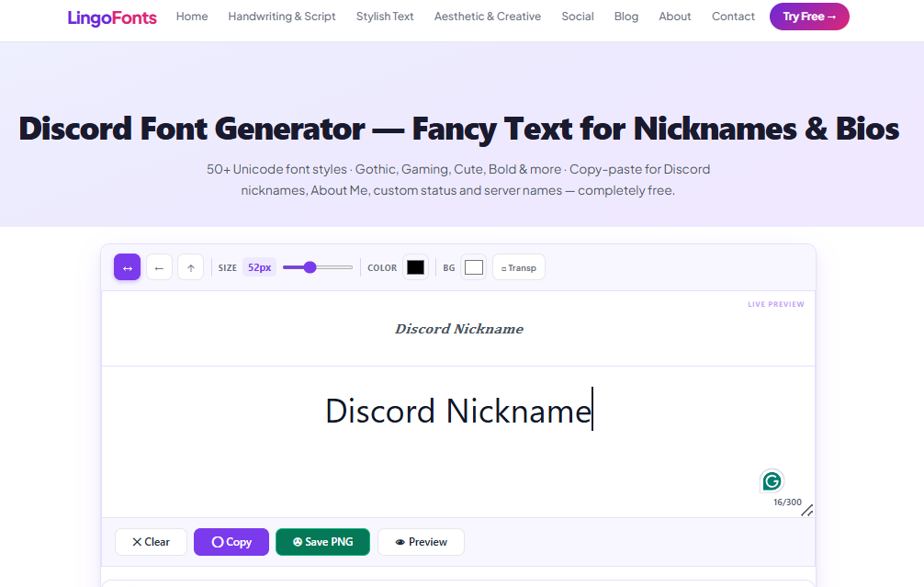
Task: Open the Stylish Text menu
Action: (x=385, y=17)
